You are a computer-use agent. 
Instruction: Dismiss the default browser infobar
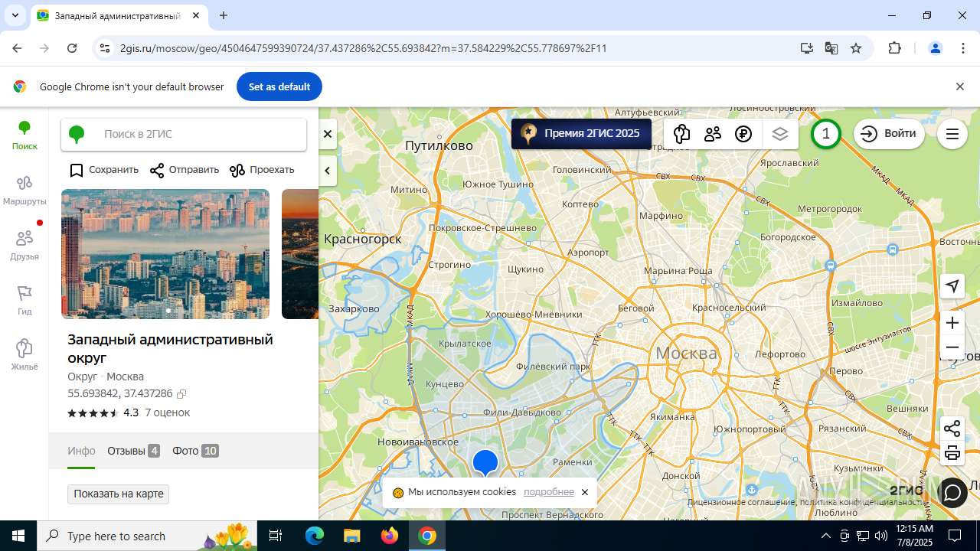[960, 86]
